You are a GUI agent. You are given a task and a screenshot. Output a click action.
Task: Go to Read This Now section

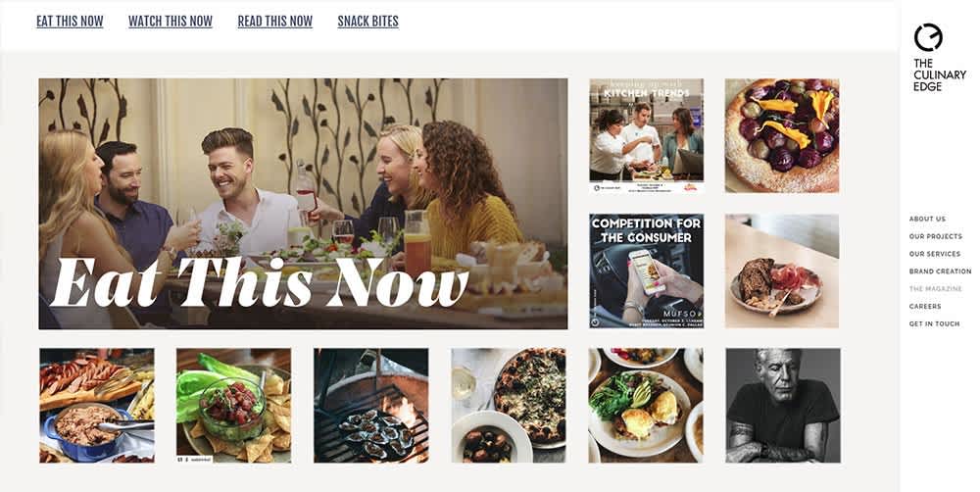click(x=275, y=22)
